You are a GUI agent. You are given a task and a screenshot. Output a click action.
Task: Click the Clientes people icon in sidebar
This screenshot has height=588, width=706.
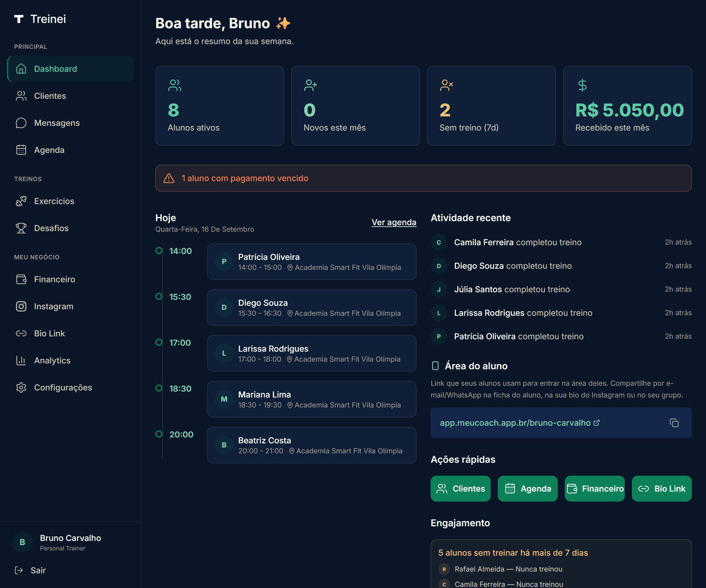21,96
